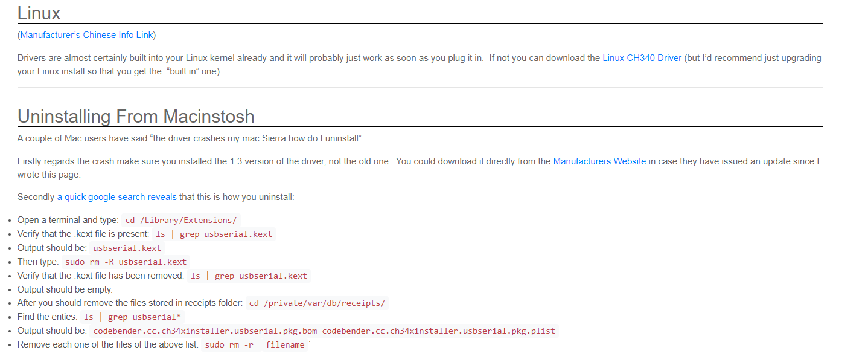Click the codebender usbserial.pkg.bom filename
Image resolution: width=868 pixels, height=359 pixels.
205,331
